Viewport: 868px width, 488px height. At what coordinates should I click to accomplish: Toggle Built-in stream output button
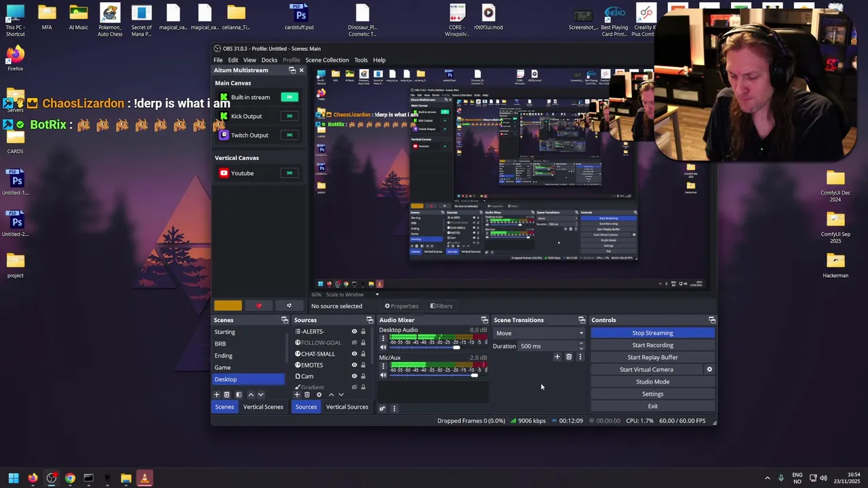pyautogui.click(x=290, y=97)
